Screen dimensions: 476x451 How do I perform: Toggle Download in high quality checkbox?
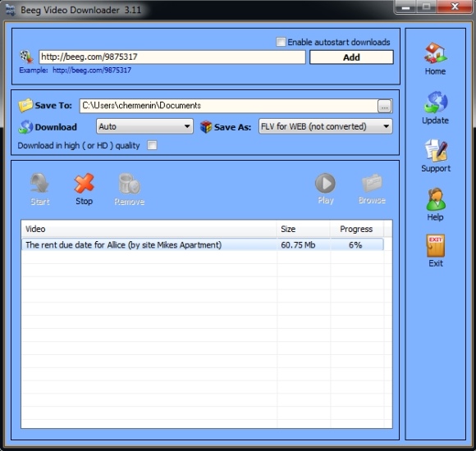152,145
